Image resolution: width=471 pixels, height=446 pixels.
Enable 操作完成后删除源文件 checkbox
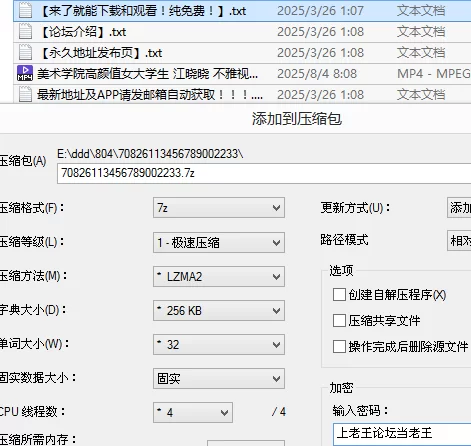coord(339,347)
